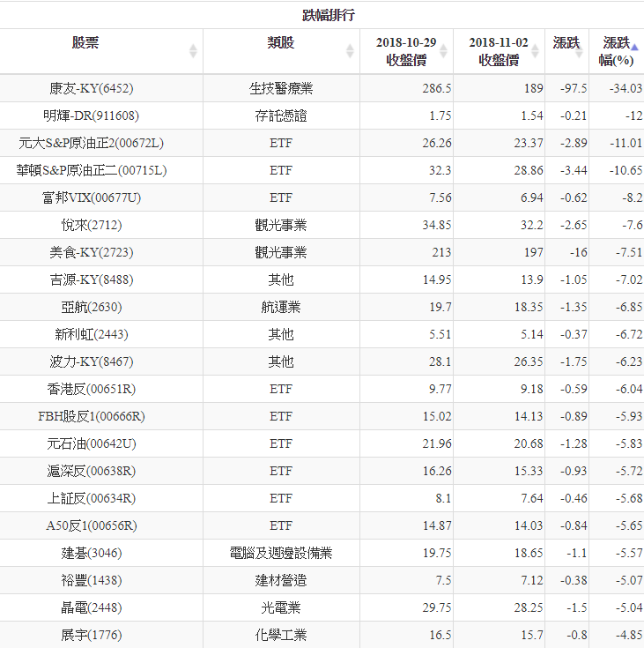The height and width of the screenshot is (648, 644).
Task: Click the 生技醫療業 category cell
Action: pos(280,88)
